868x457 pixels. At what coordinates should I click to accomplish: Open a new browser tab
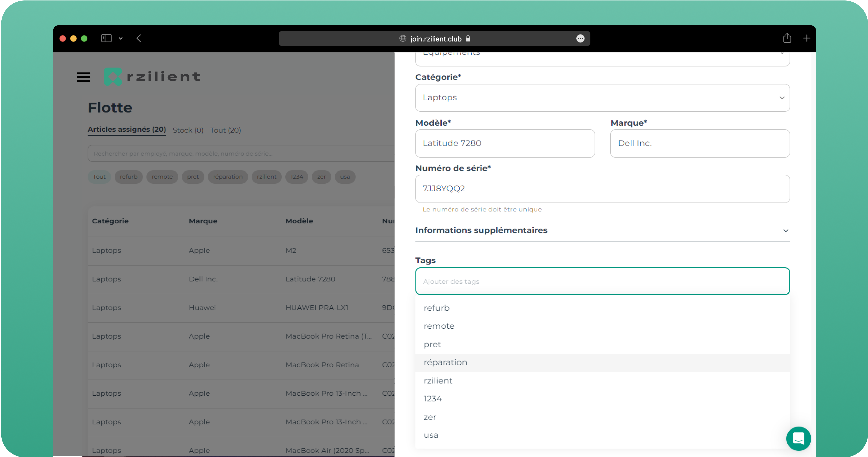(806, 38)
